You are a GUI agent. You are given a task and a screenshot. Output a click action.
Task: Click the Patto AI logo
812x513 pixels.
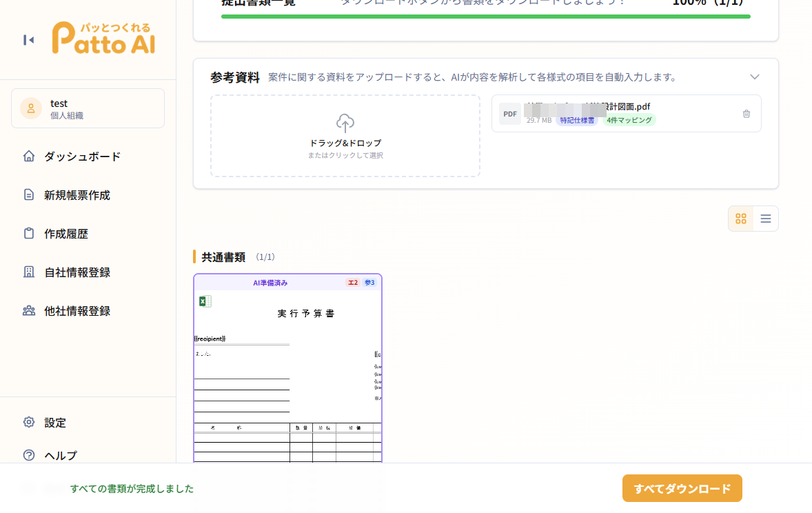click(103, 38)
